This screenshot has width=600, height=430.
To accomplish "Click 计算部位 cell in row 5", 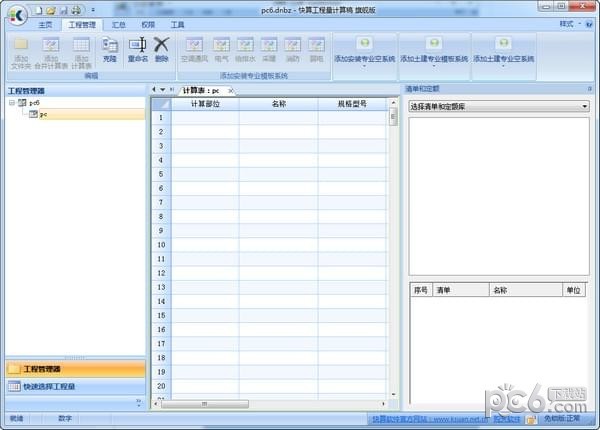I will click(205, 174).
